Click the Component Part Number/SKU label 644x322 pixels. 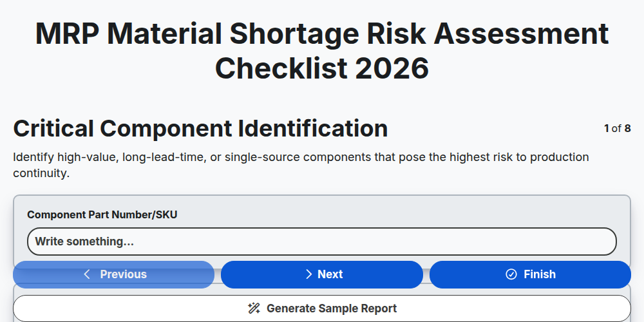click(102, 214)
